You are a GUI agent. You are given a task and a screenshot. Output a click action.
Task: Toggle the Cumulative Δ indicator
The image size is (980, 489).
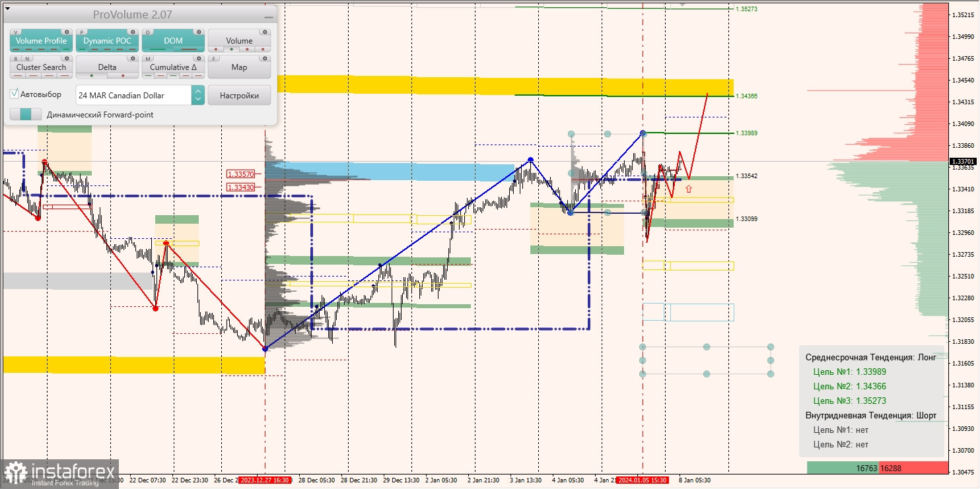[x=173, y=67]
